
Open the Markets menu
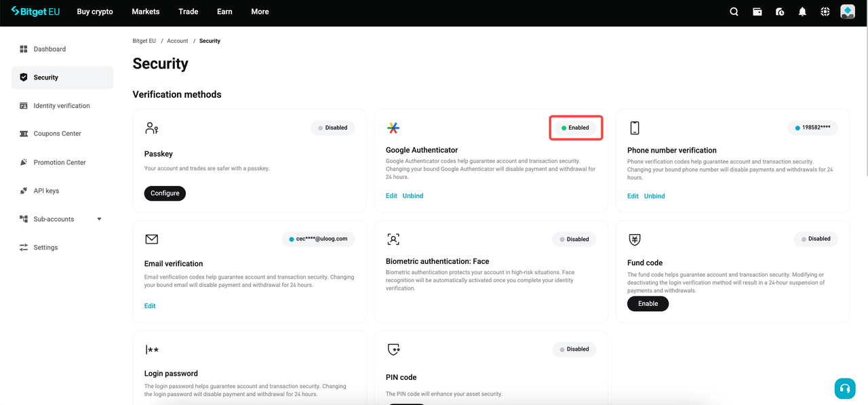(146, 12)
